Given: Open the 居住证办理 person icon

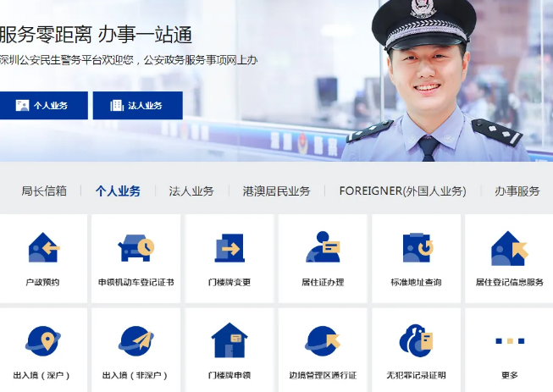Looking at the screenshot, I should coord(323,246).
